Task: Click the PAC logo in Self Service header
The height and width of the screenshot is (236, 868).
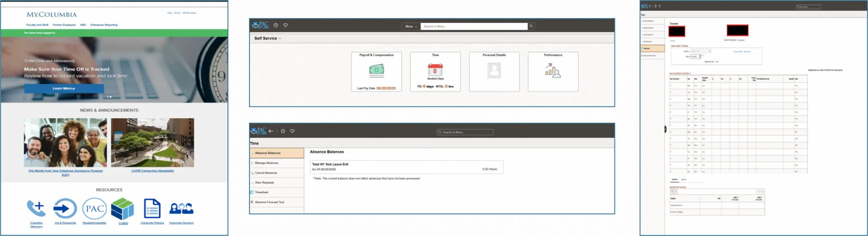Action: 260,25
